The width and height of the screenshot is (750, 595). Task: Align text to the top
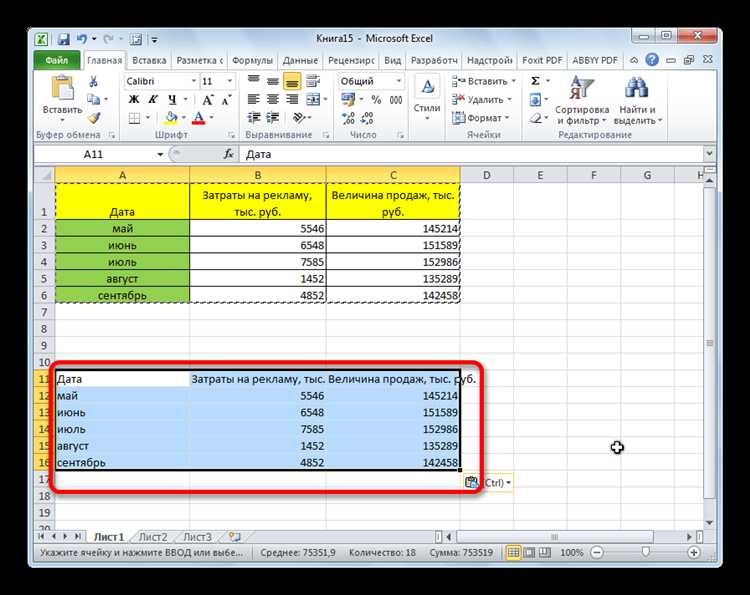254,81
